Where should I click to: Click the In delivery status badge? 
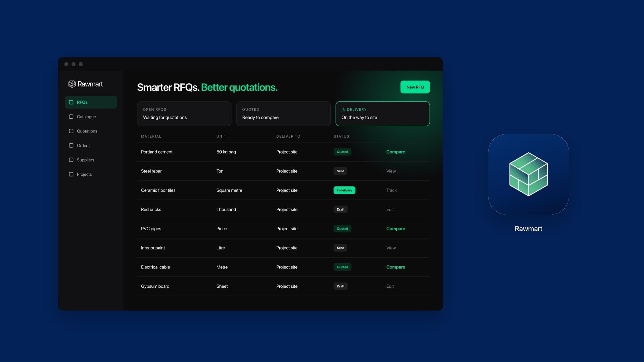344,190
